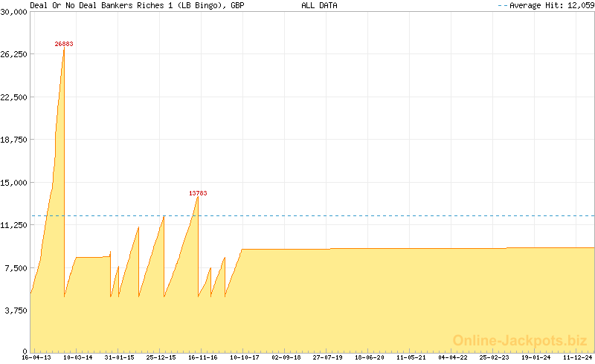The image size is (595, 364).
Task: Select the 7,500 y-axis label
Action: coord(16,267)
